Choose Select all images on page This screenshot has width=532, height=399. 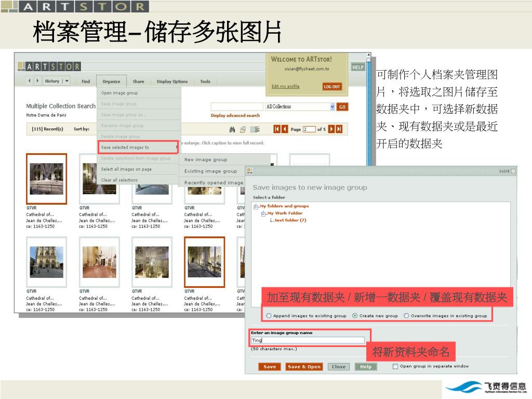138,169
